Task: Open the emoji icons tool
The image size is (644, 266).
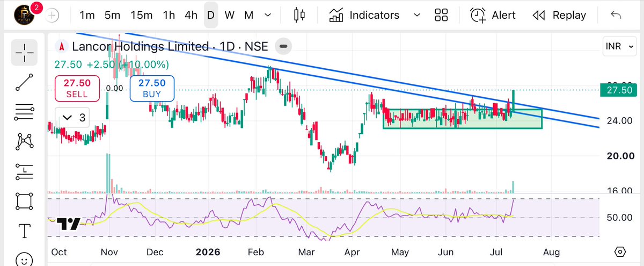Action: pyautogui.click(x=24, y=259)
